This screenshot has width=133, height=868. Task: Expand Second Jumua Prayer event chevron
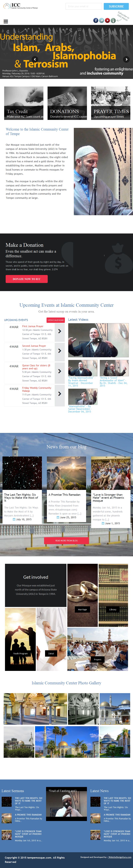59,351
